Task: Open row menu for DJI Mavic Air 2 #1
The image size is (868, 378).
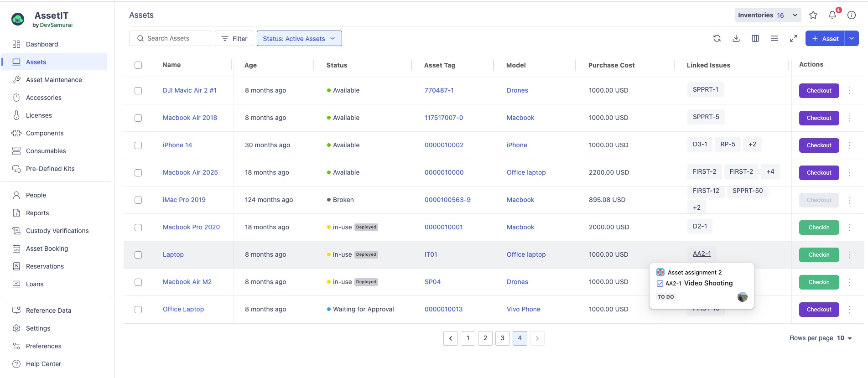Action: tap(850, 91)
